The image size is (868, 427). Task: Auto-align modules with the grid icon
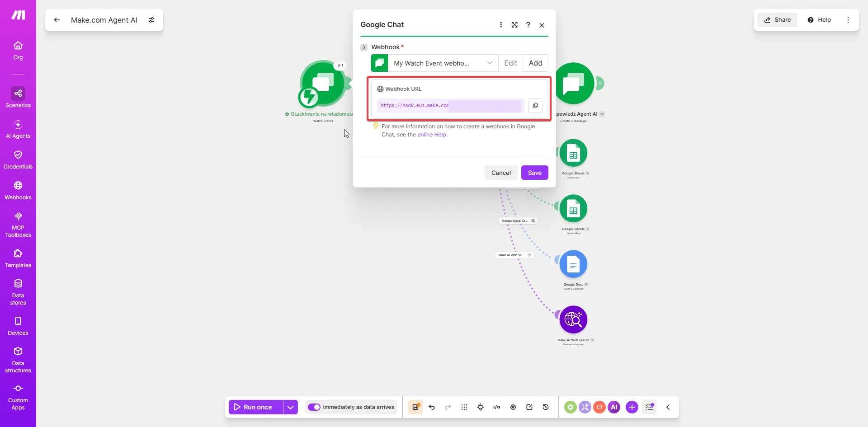click(464, 407)
